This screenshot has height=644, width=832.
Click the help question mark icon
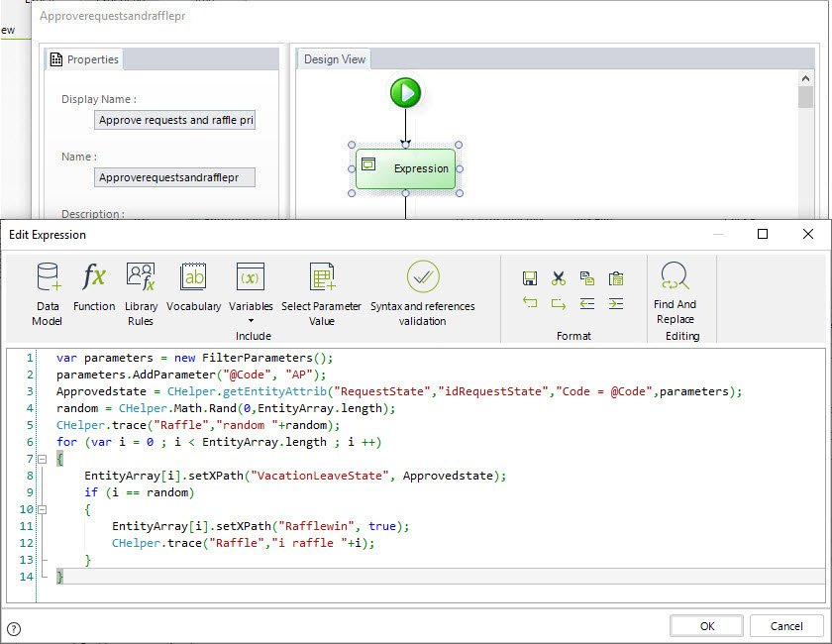(x=14, y=629)
